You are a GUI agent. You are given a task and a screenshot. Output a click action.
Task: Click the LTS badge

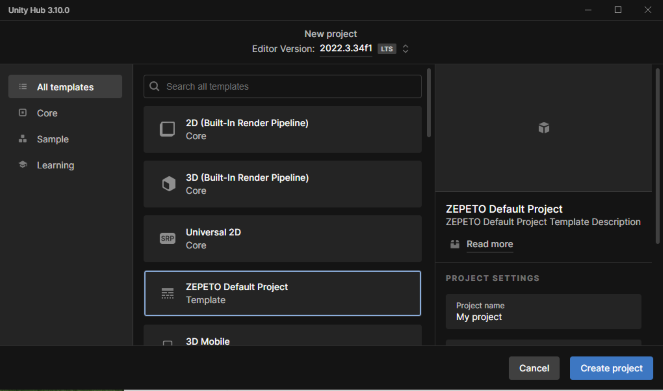pyautogui.click(x=386, y=49)
